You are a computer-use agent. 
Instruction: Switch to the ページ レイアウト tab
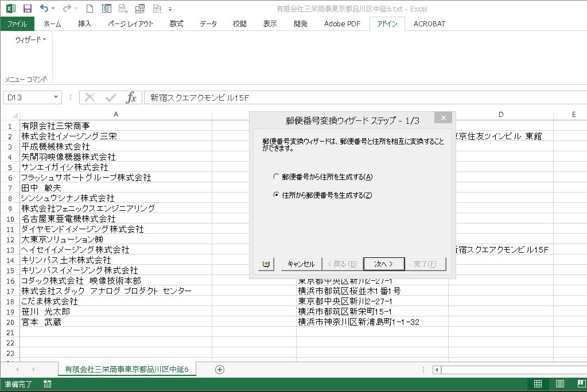pyautogui.click(x=131, y=23)
